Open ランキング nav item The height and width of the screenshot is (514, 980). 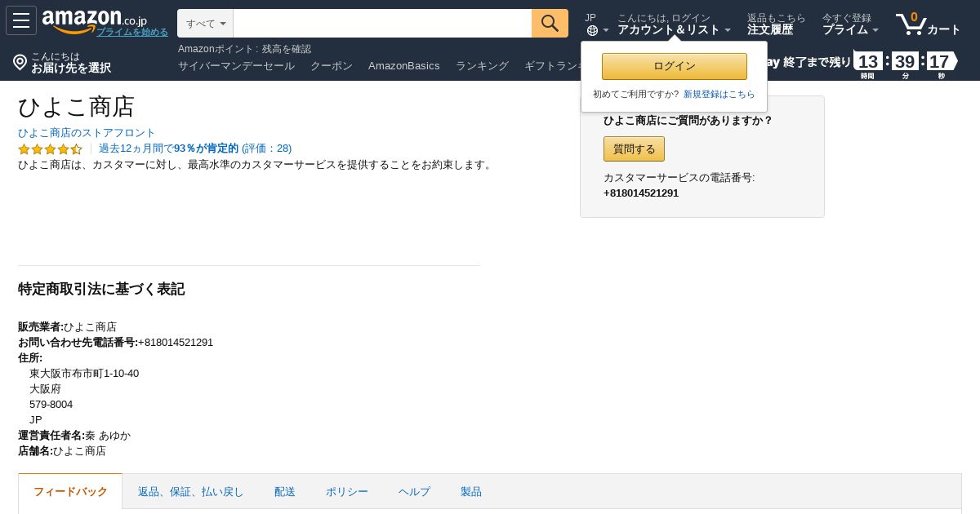coord(482,65)
